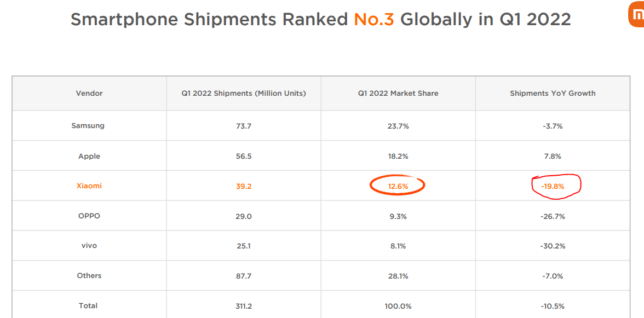Click the Xiaomi logo icon
The width and height of the screenshot is (644, 318).
click(x=637, y=15)
